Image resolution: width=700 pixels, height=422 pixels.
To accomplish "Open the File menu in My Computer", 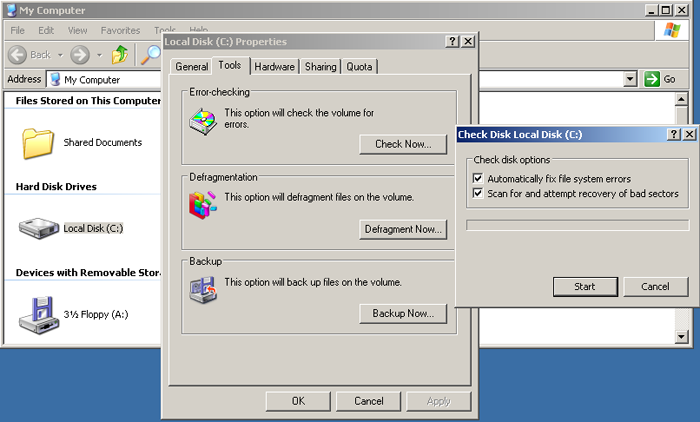I will pos(17,30).
